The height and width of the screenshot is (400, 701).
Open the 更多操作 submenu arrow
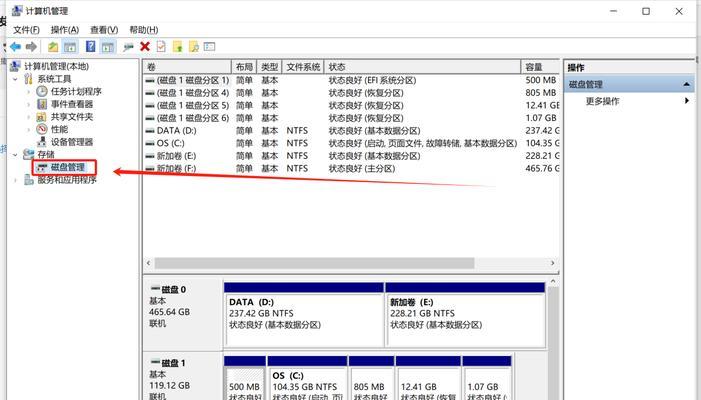(x=687, y=101)
